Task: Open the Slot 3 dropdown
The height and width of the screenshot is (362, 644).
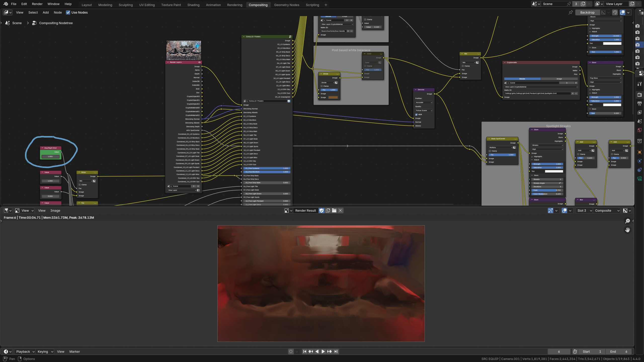Action: coord(584,211)
